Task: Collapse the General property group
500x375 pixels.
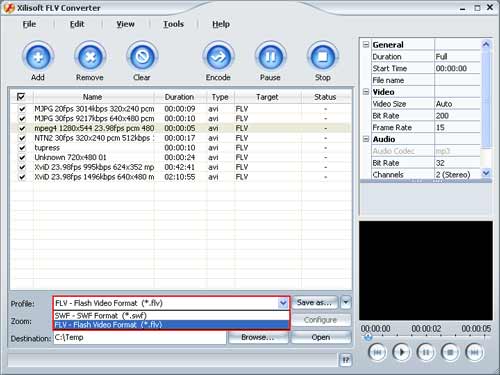Action: [366, 44]
